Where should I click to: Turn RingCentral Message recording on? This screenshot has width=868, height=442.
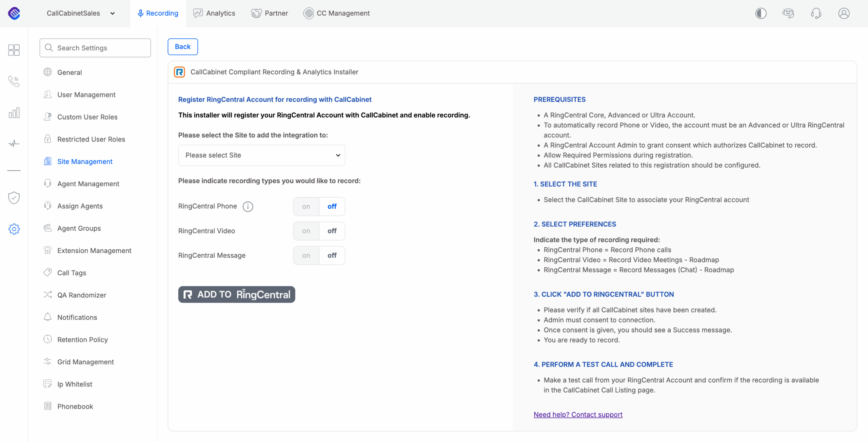[x=306, y=255]
